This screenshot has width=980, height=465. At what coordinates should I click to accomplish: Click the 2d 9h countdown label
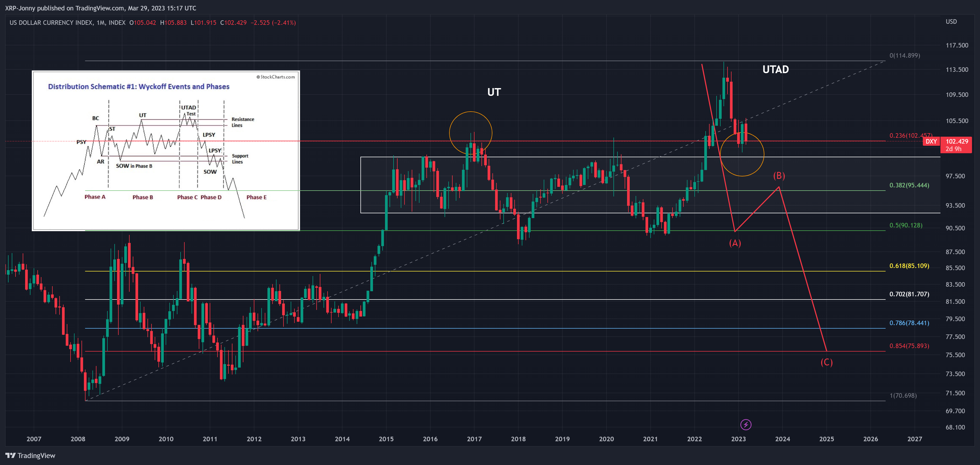click(953, 149)
